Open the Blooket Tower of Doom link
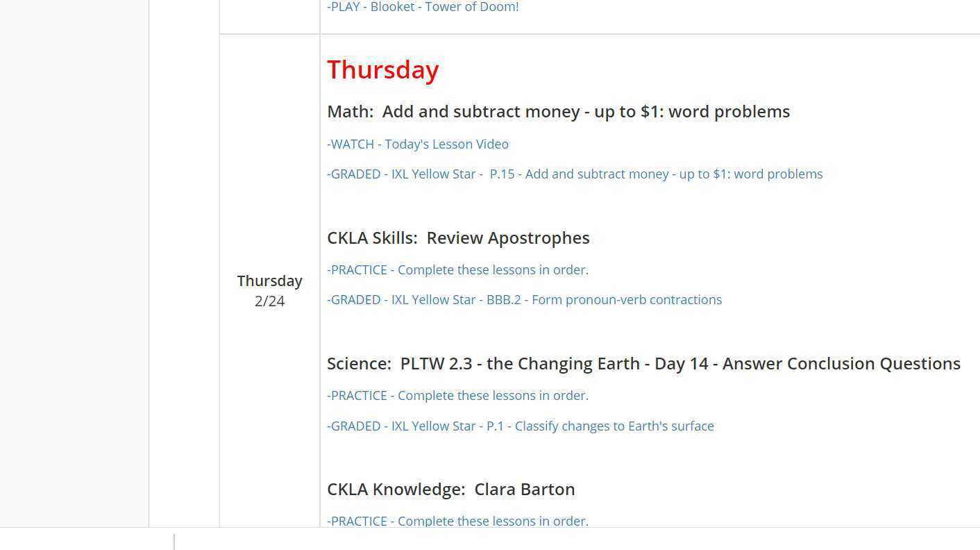Viewport: 980px width, 550px height. click(x=423, y=7)
